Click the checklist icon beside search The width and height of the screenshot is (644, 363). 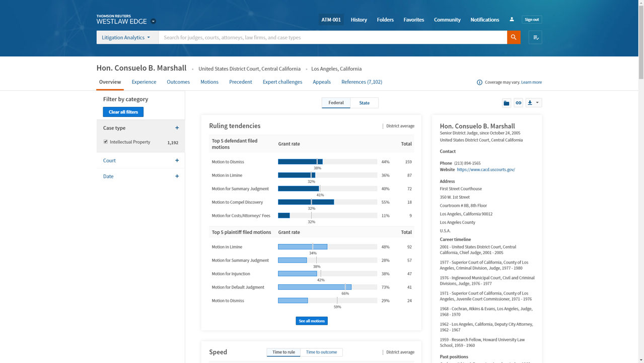tap(535, 37)
